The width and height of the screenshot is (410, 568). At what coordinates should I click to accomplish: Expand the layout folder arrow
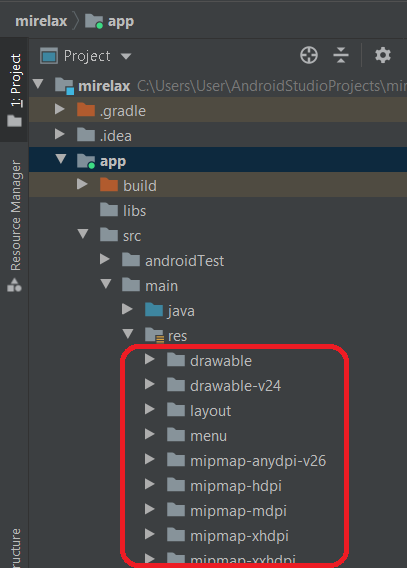click(150, 409)
